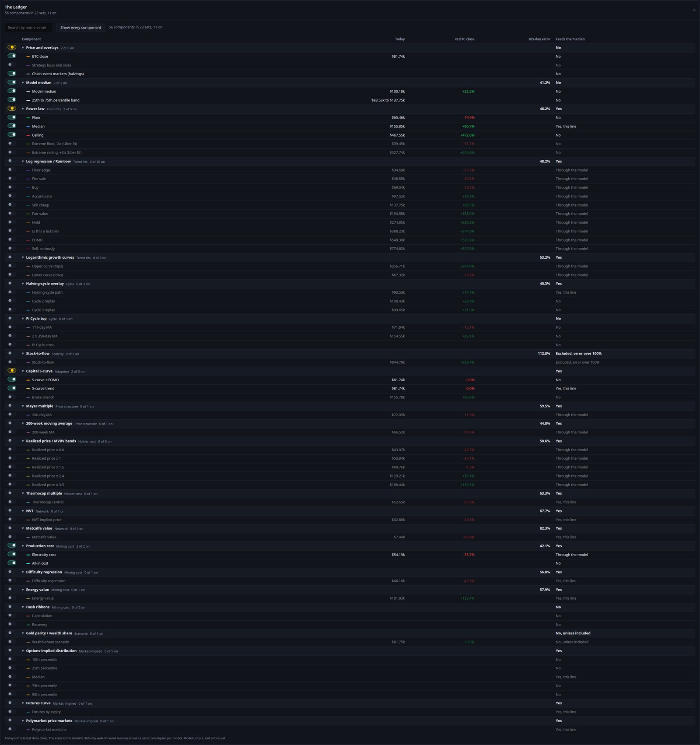Turn off S-curve trend toggle
This screenshot has height=745, width=700.
12,388
